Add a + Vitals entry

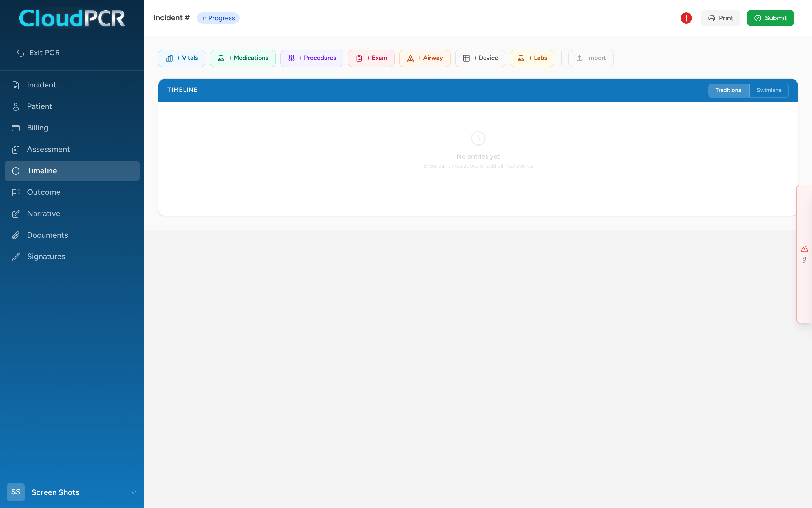pos(182,58)
